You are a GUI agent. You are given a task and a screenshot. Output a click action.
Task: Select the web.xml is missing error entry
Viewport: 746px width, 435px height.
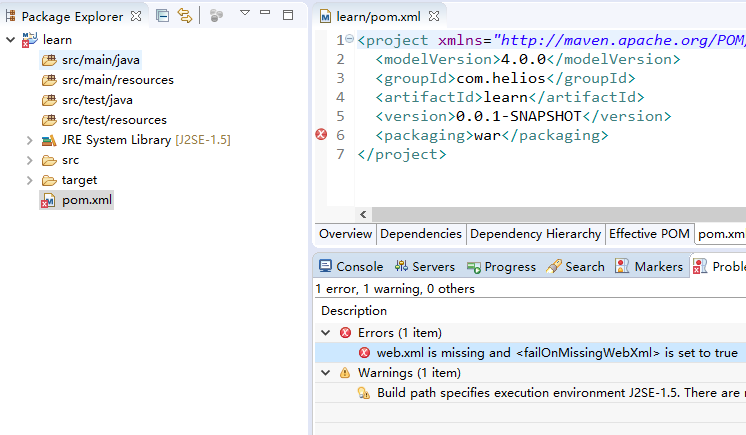point(530,353)
